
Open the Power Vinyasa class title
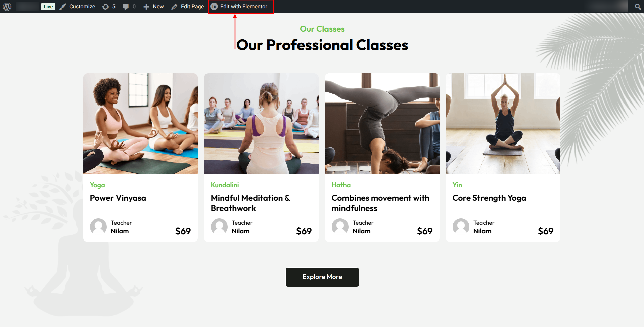pos(118,198)
